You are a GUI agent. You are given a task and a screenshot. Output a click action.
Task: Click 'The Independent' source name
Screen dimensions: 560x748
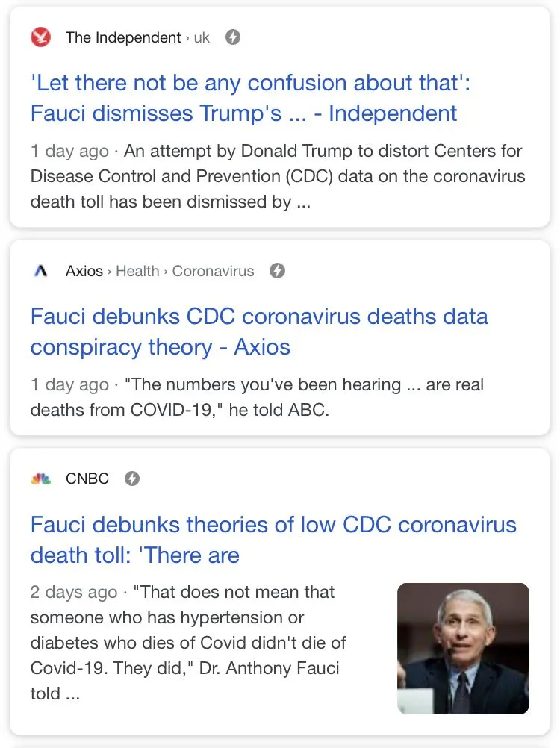click(x=123, y=37)
